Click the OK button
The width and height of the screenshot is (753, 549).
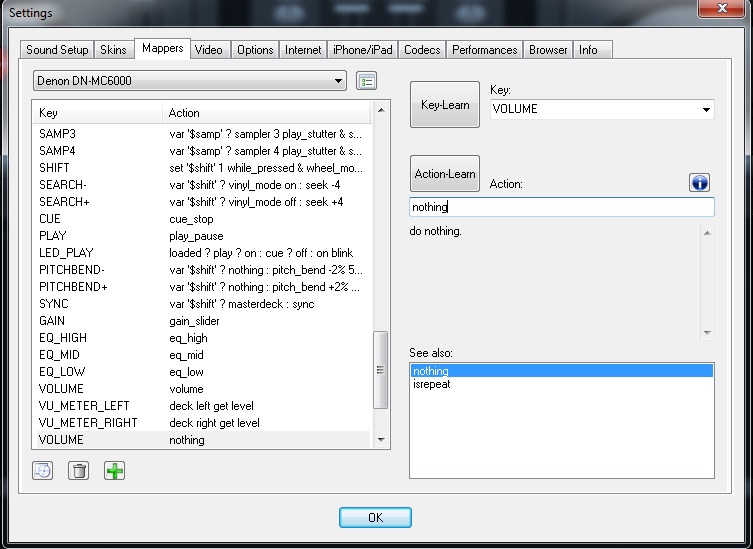375,517
